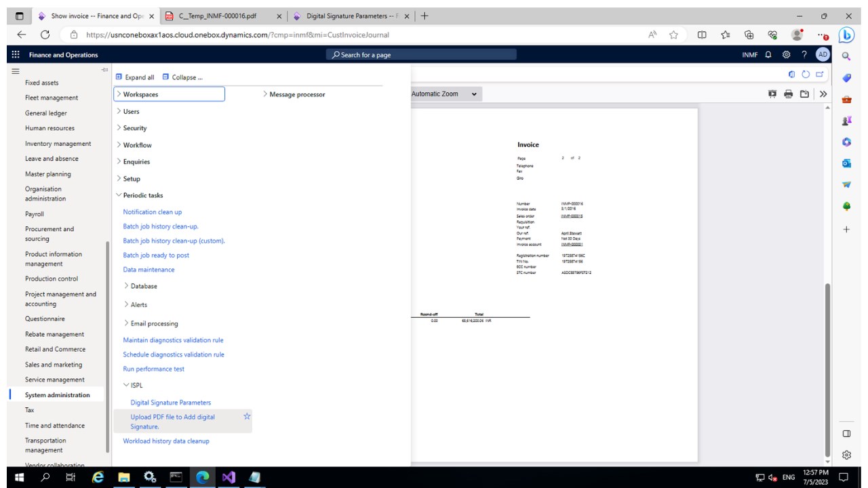The image size is (868, 488).
Task: Expand the Enquiries group
Action: tap(133, 161)
